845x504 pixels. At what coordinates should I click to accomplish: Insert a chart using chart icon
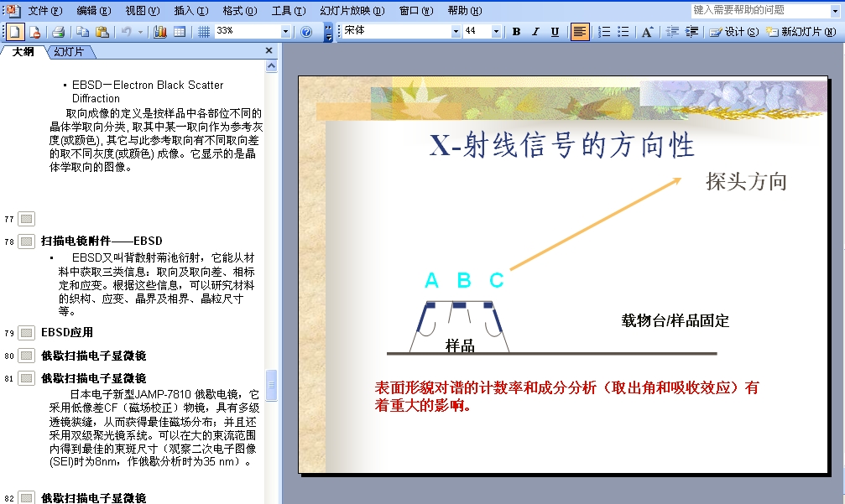click(x=160, y=33)
